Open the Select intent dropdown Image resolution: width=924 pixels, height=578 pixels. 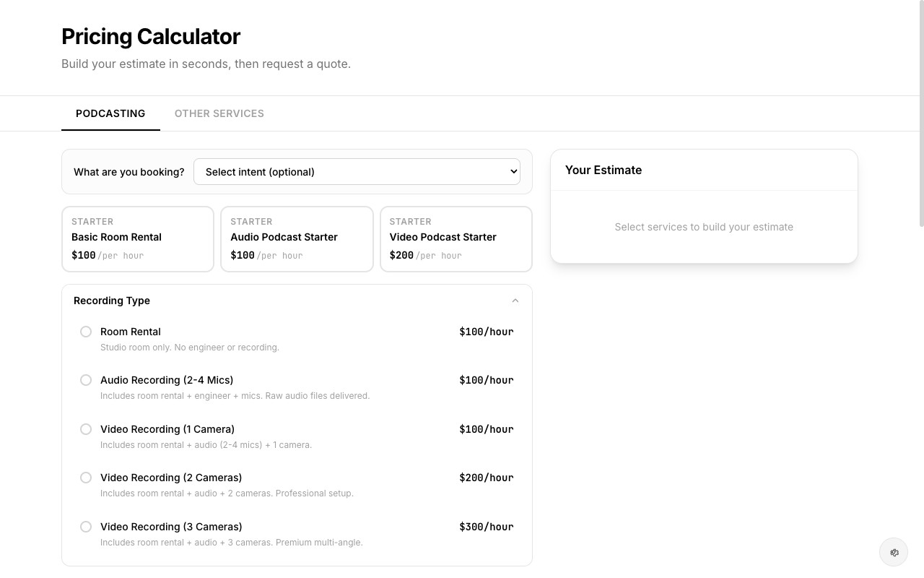pyautogui.click(x=357, y=172)
